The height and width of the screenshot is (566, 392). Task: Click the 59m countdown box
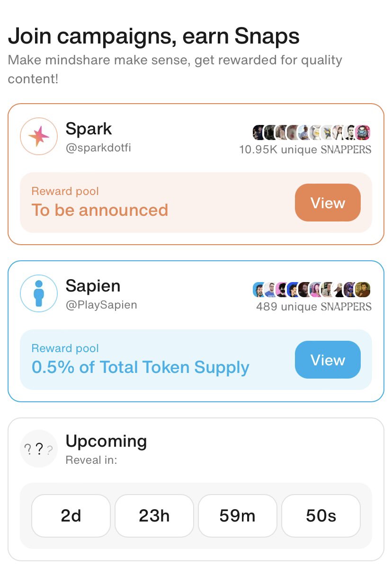click(238, 516)
